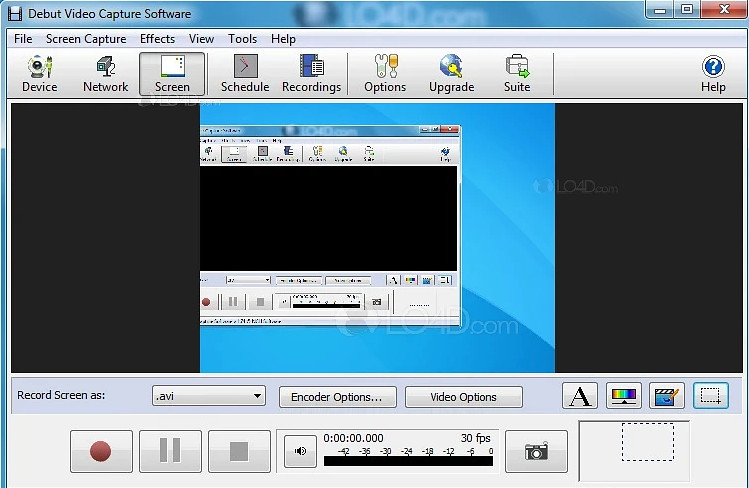Open the View menu
The height and width of the screenshot is (488, 749).
coord(201,39)
